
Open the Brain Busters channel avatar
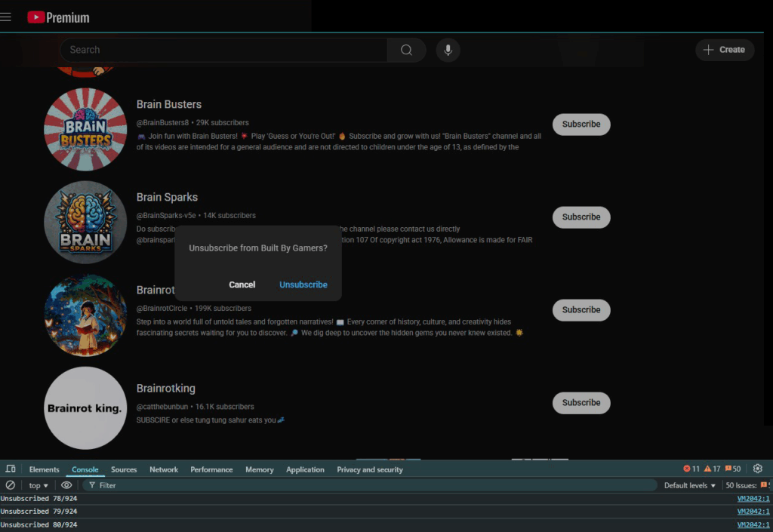pyautogui.click(x=85, y=130)
